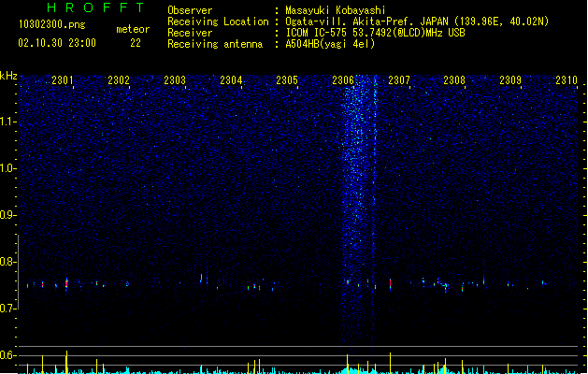This screenshot has width=588, height=374.
Task: Click the 2309 time marker
Action: coord(510,80)
